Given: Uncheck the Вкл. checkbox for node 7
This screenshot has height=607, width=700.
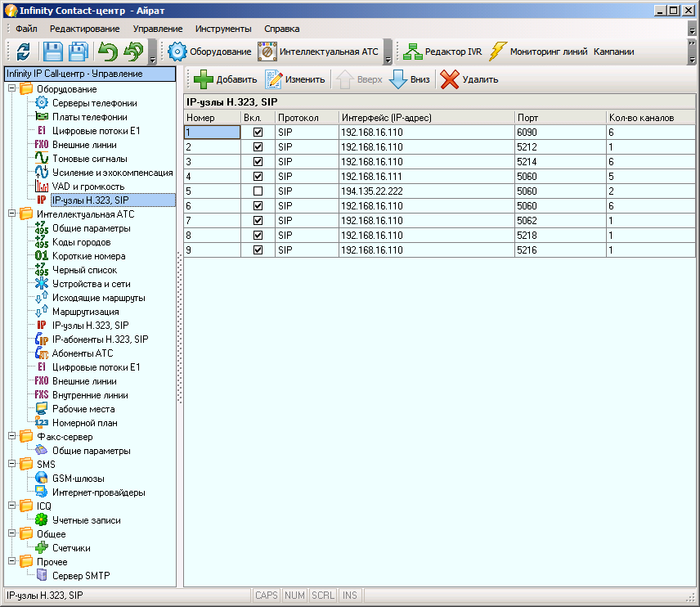Looking at the screenshot, I should [258, 221].
